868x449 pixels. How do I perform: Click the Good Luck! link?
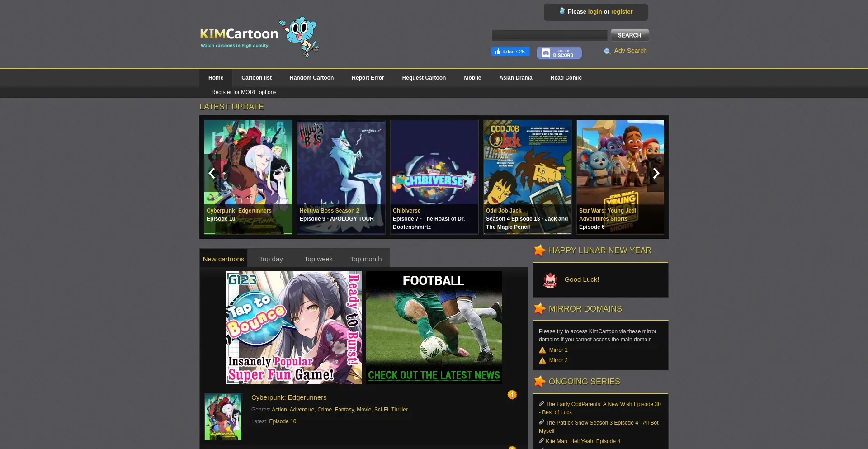[x=581, y=279]
